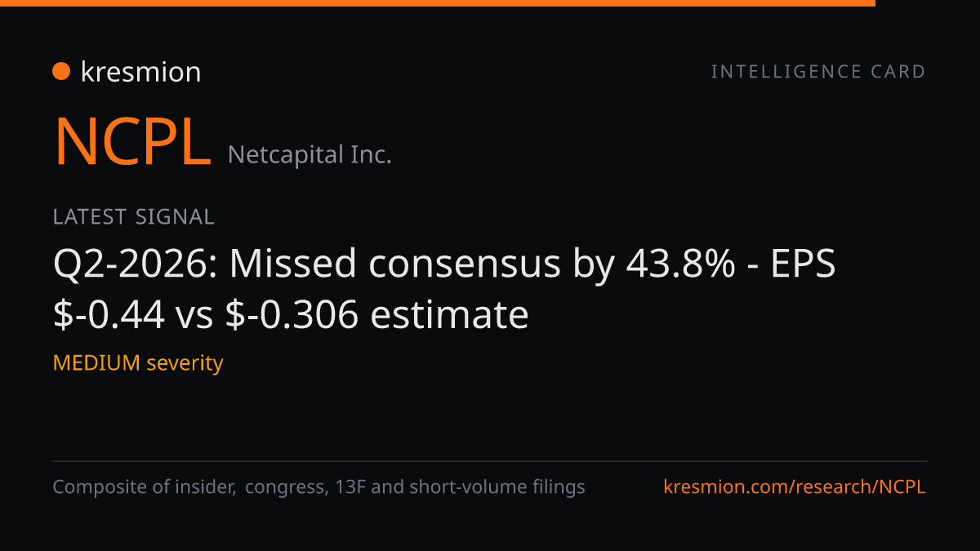Click the word 'severity' under the headline
The width and height of the screenshot is (980, 551).
click(185, 363)
